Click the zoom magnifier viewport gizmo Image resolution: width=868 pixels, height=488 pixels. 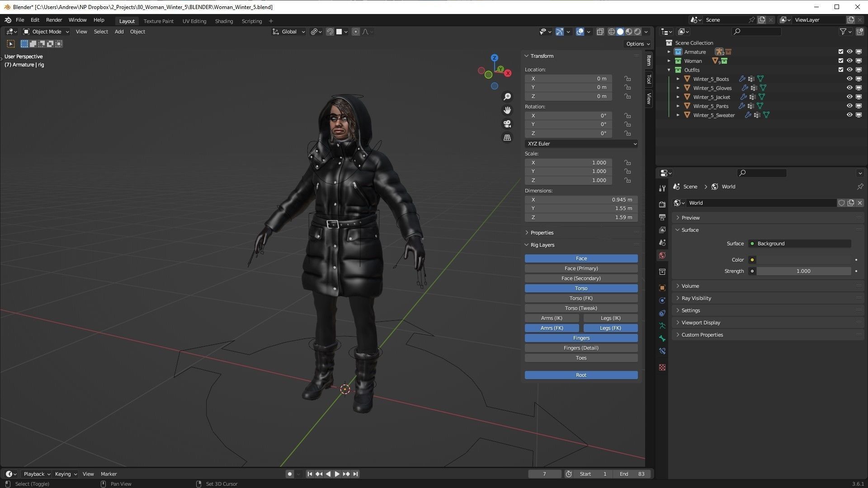coord(507,97)
